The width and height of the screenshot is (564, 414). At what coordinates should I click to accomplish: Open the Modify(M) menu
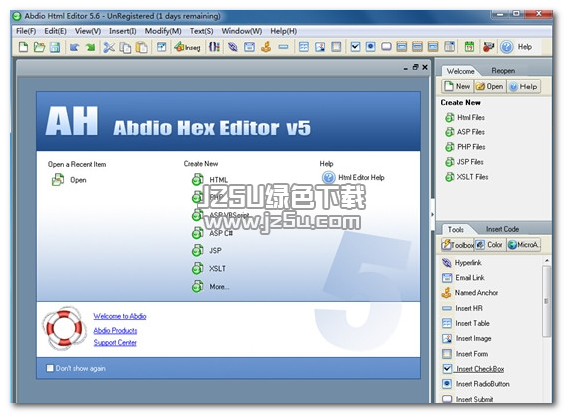coord(163,31)
